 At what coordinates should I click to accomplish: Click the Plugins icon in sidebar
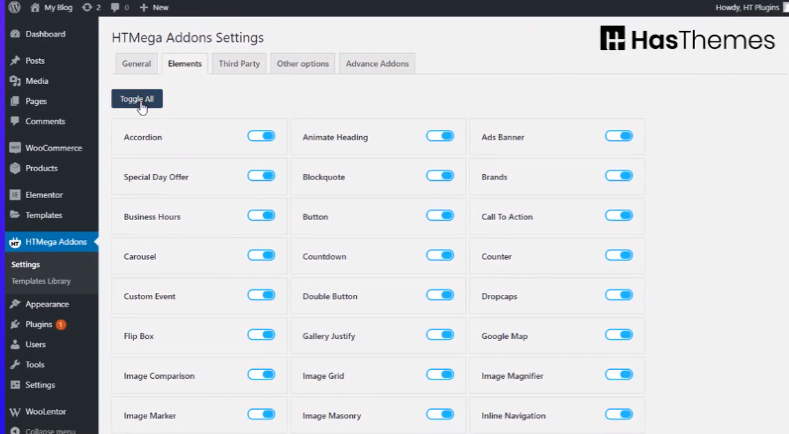click(15, 325)
